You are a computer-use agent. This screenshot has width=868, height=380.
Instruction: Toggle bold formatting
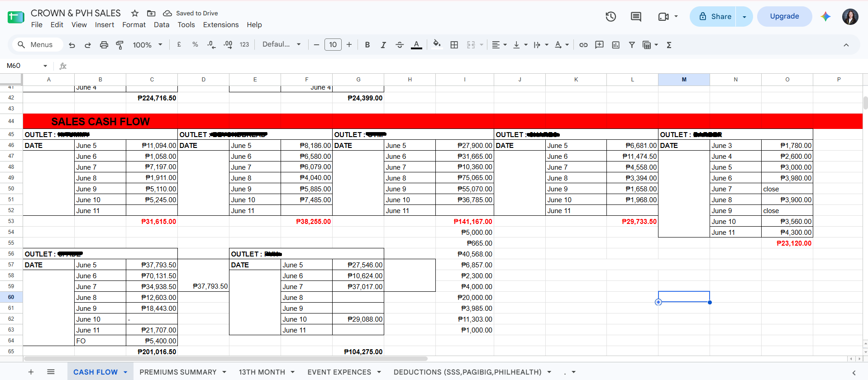[367, 45]
